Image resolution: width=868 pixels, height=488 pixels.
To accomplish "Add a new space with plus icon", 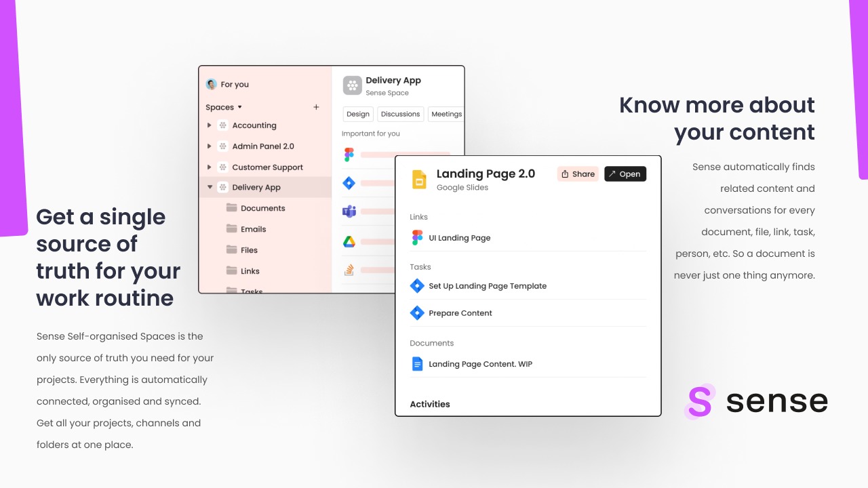I will coord(316,107).
